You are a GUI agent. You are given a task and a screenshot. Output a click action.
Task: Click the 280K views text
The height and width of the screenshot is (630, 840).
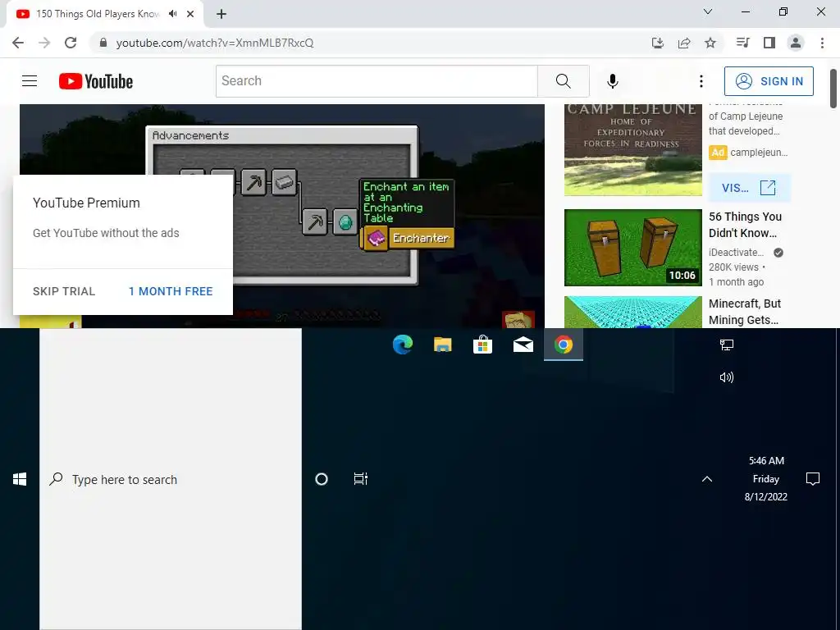(x=734, y=267)
